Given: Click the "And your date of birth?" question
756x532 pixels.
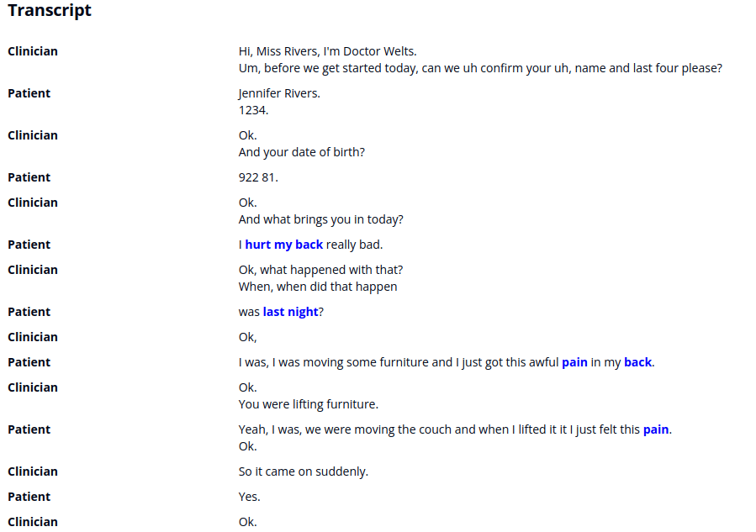Looking at the screenshot, I should (x=301, y=152).
